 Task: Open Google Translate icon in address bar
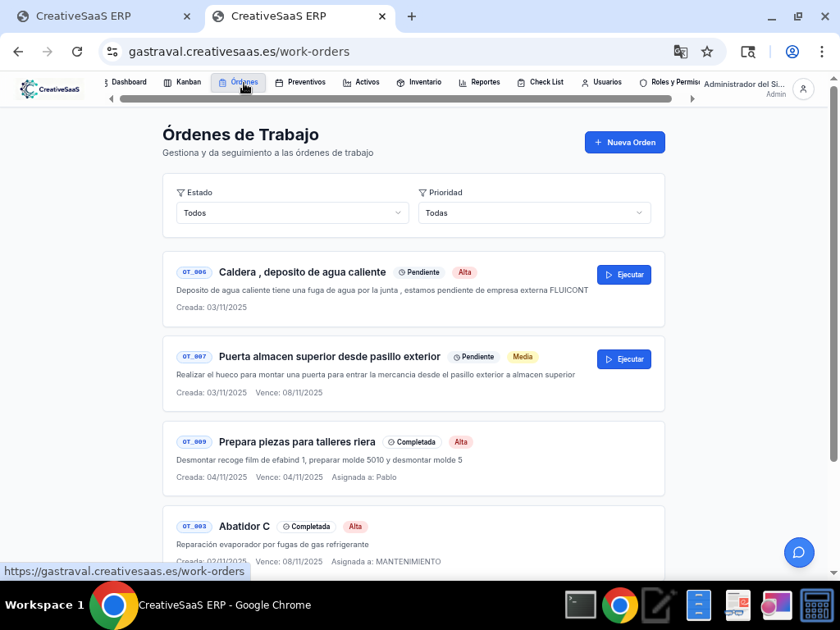(681, 51)
